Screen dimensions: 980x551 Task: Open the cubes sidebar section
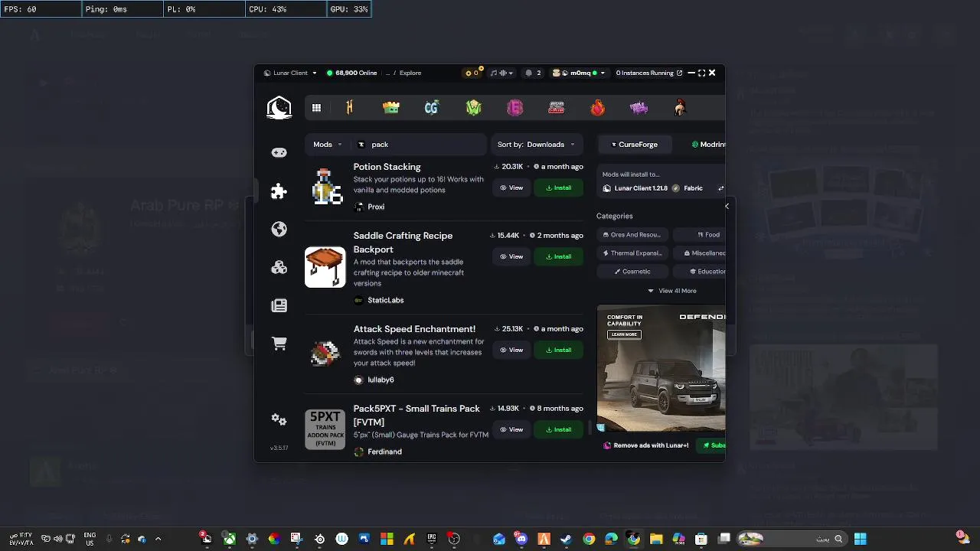click(x=279, y=267)
